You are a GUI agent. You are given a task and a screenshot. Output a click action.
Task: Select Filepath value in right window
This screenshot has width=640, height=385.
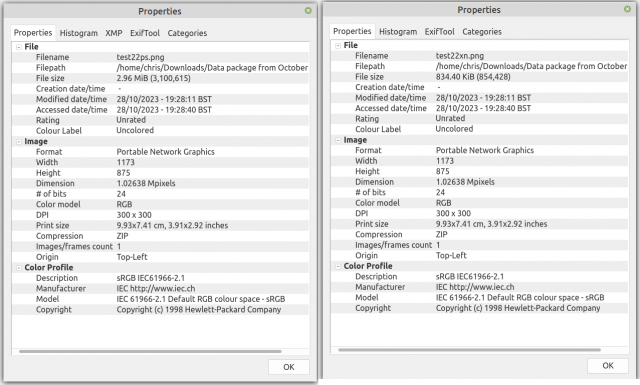tap(531, 66)
